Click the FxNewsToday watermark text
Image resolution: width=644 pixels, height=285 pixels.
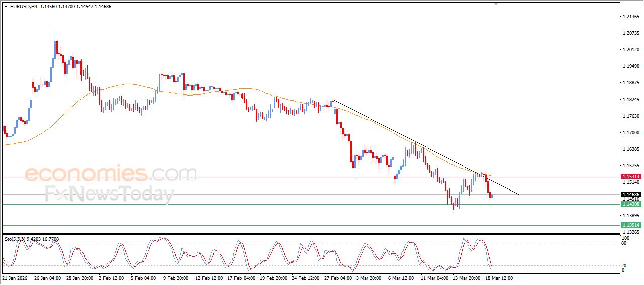point(109,194)
